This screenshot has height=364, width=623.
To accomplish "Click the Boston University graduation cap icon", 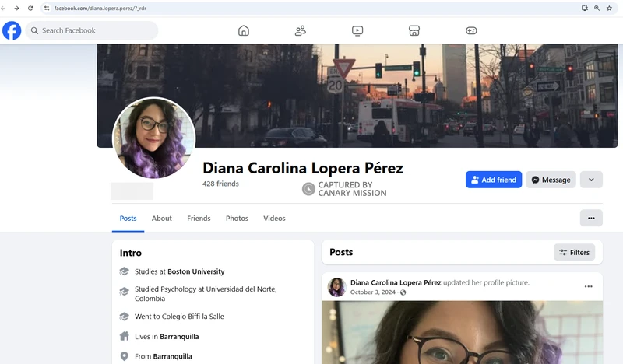I will coord(125,271).
